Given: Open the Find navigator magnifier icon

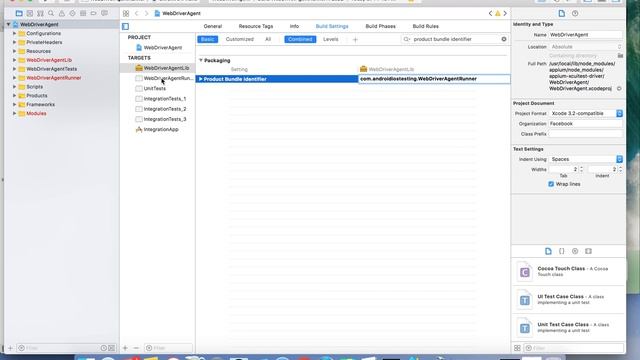Looking at the screenshot, I should point(51,13).
